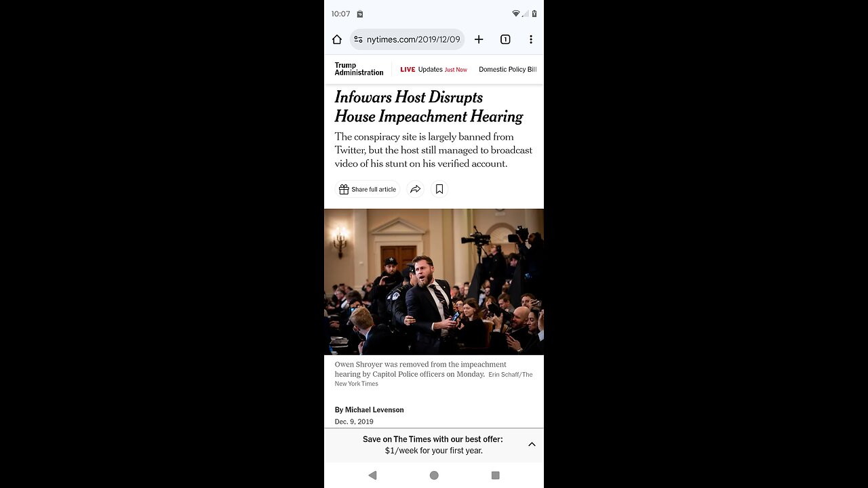This screenshot has height=488, width=868.
Task: Tap the Android recent apps square button
Action: 496,475
